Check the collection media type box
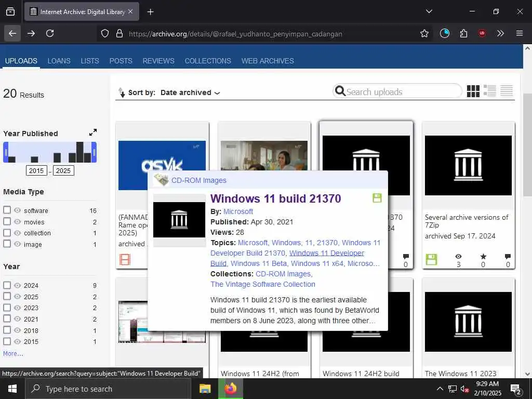The height and width of the screenshot is (399, 532). point(7,232)
